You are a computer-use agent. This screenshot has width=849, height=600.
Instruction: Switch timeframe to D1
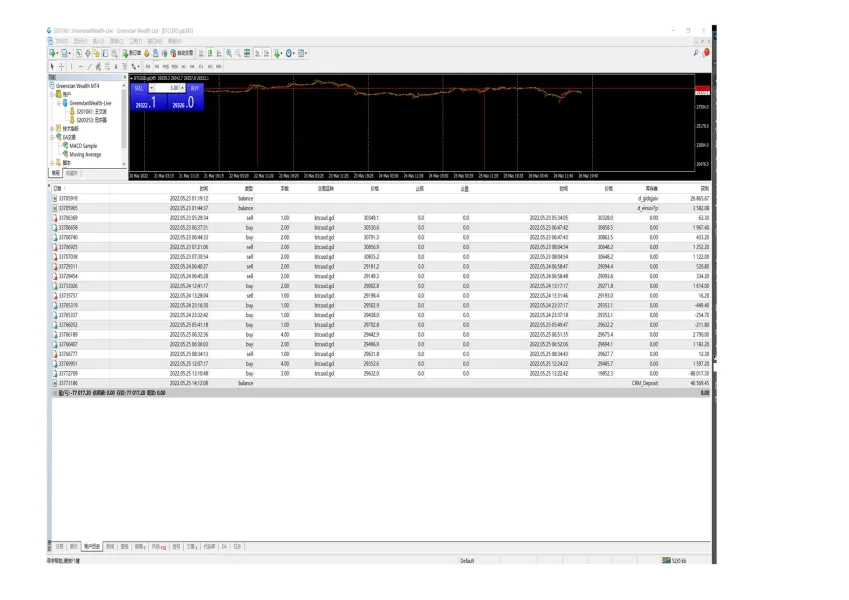click(x=201, y=66)
